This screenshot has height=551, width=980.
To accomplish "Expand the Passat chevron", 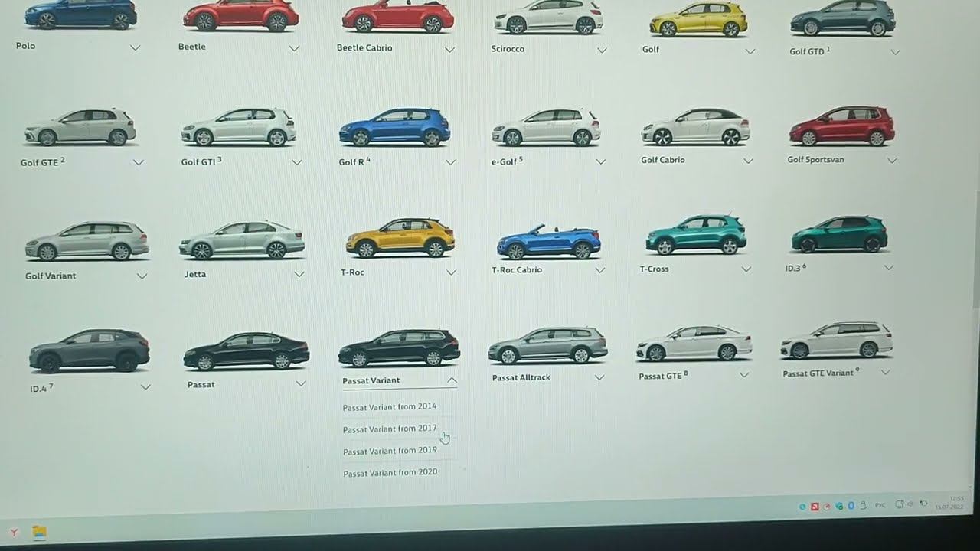I will pos(300,383).
